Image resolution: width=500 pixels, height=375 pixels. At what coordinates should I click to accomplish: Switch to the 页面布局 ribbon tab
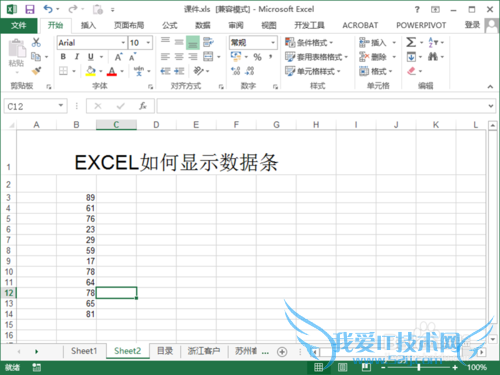point(129,25)
